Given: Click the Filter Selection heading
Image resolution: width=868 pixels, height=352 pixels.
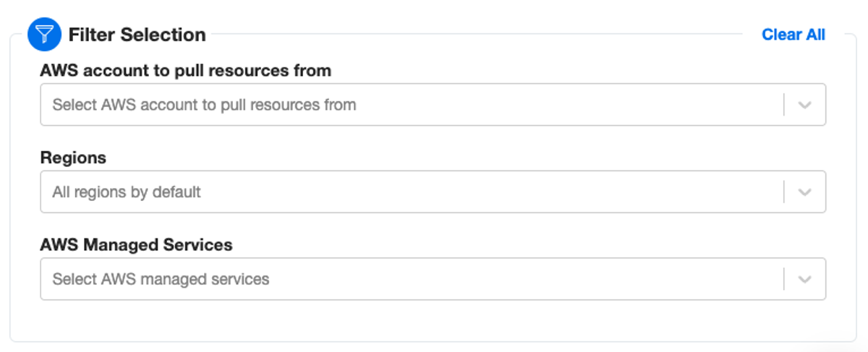Looking at the screenshot, I should click(x=137, y=35).
